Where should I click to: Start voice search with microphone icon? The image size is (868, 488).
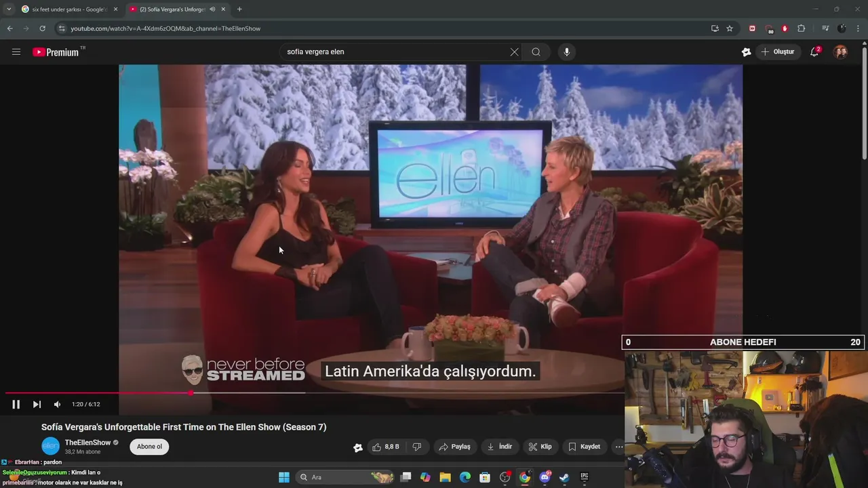[567, 52]
